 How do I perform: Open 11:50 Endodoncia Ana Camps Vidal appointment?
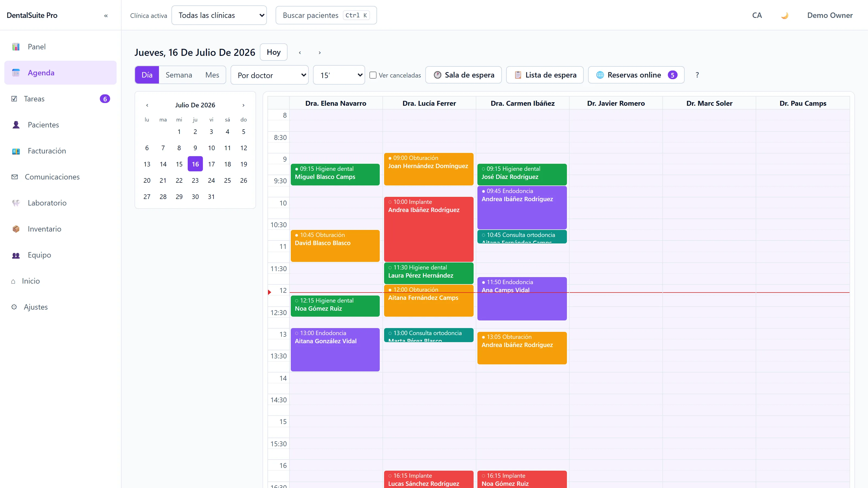coord(522,299)
